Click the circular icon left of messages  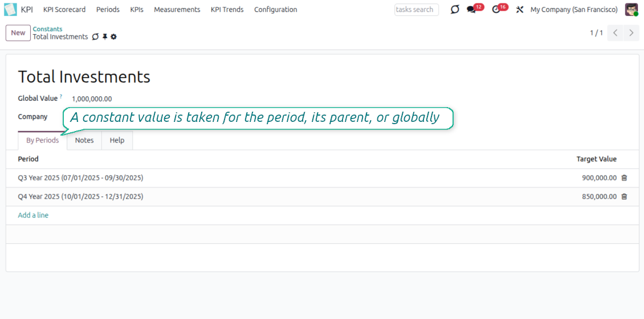454,10
